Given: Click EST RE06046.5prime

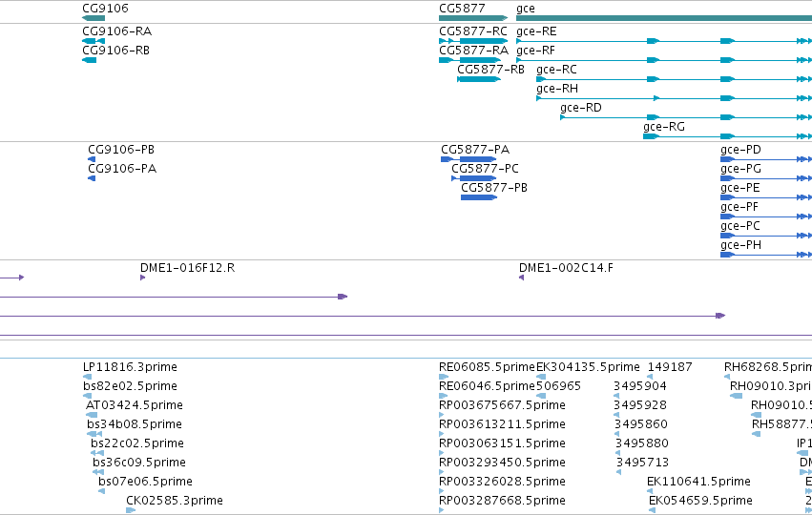Looking at the screenshot, I should tap(487, 386).
